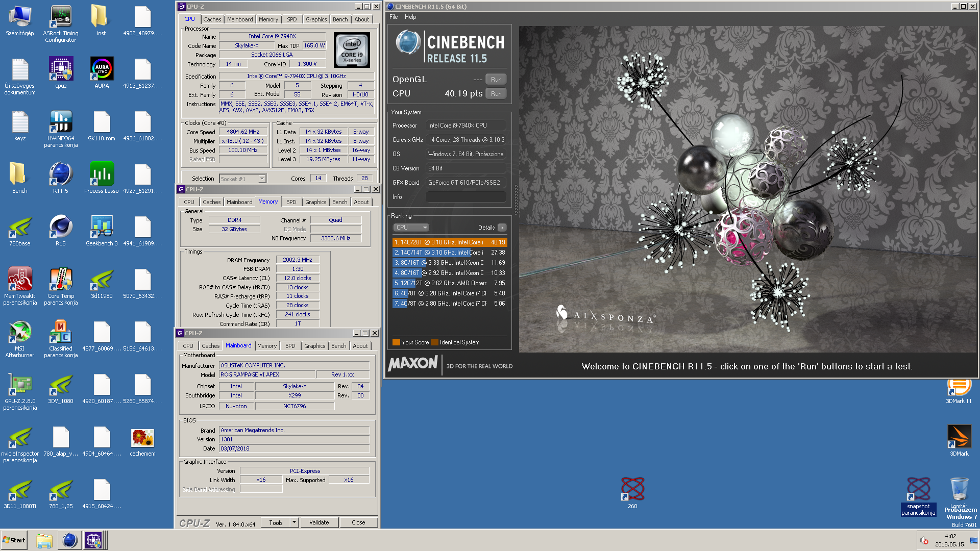Launch MSI Afterburner desktop icon
Screen dimensions: 980x551
point(19,339)
